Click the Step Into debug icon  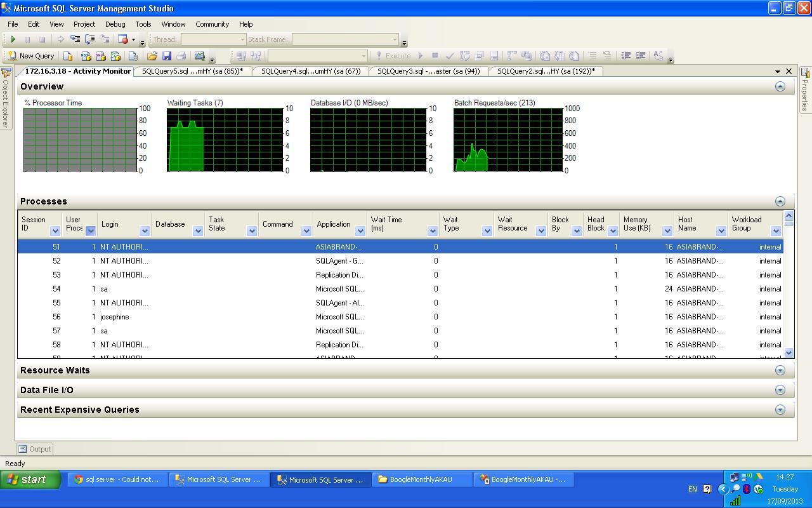click(x=75, y=39)
